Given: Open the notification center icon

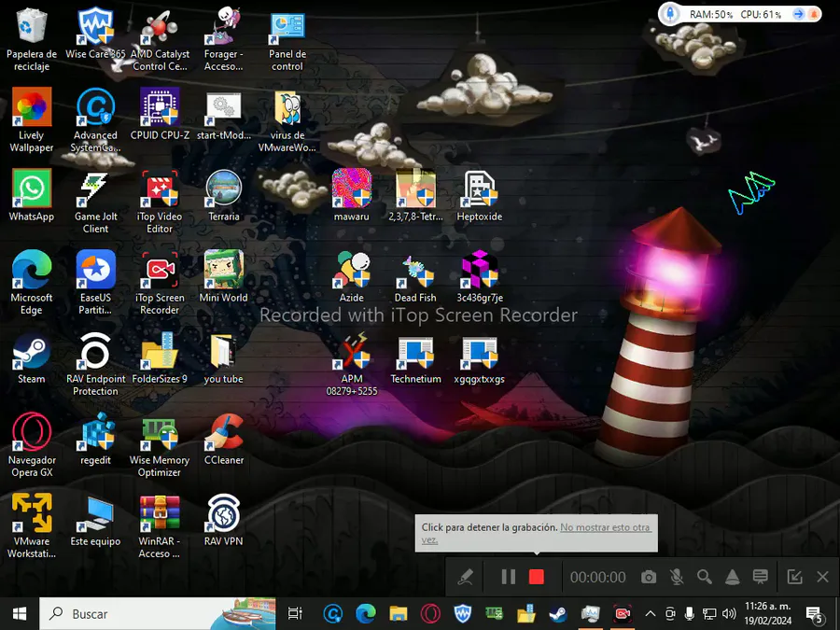Looking at the screenshot, I should point(815,614).
